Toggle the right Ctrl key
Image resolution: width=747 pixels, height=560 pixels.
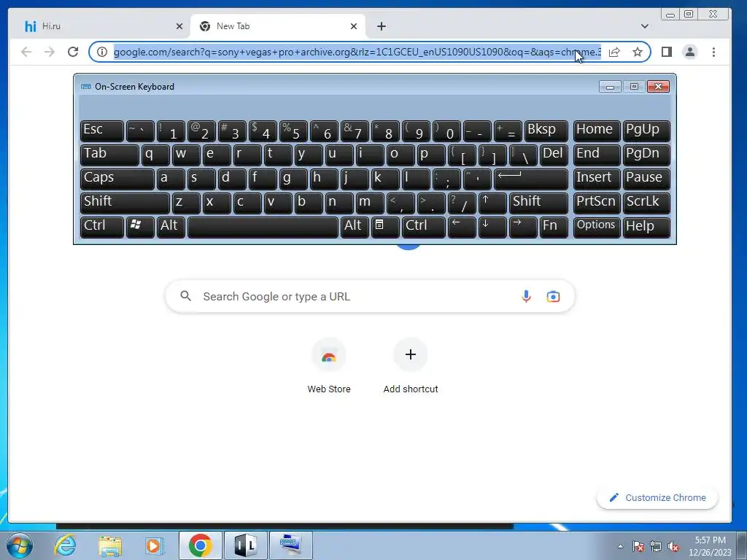coord(424,227)
